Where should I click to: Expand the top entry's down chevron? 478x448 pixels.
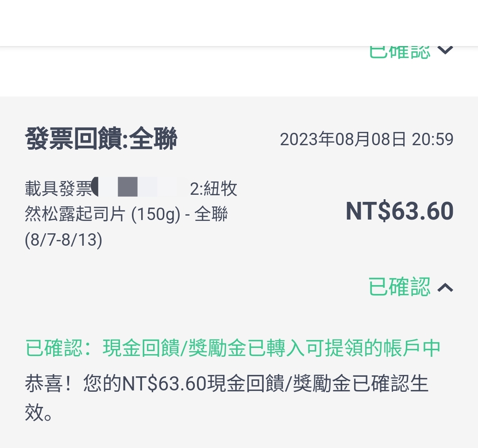point(445,50)
